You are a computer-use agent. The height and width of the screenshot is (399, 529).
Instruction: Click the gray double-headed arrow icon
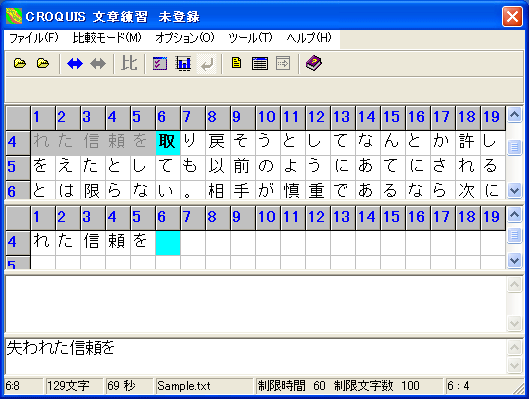click(x=98, y=63)
